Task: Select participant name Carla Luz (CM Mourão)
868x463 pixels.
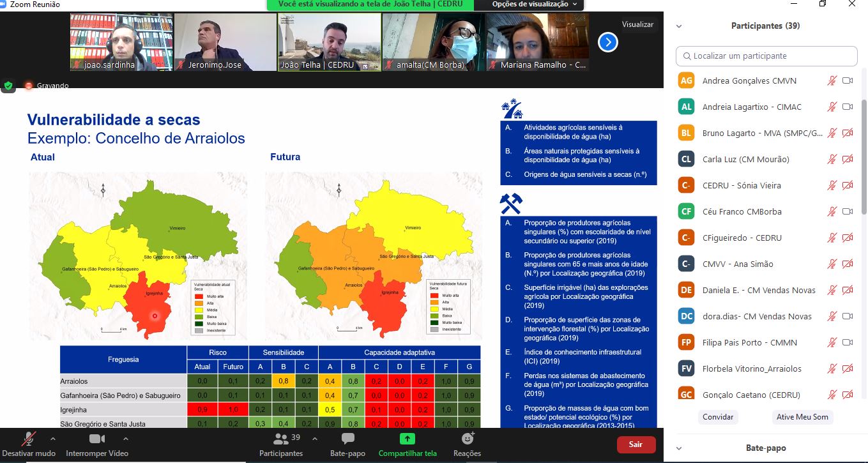Action: [745, 159]
